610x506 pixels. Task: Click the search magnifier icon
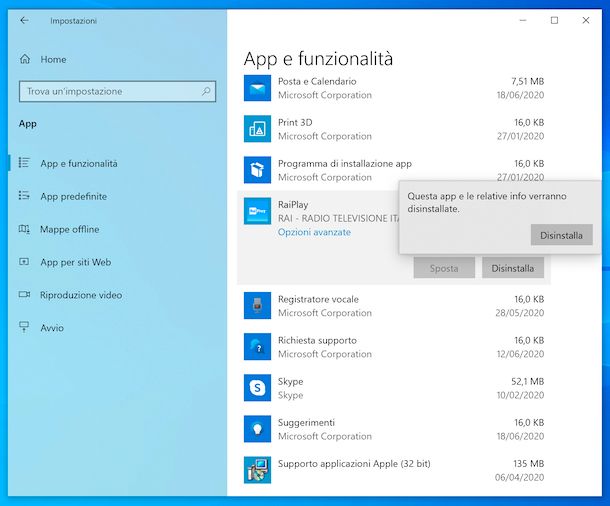pyautogui.click(x=206, y=91)
